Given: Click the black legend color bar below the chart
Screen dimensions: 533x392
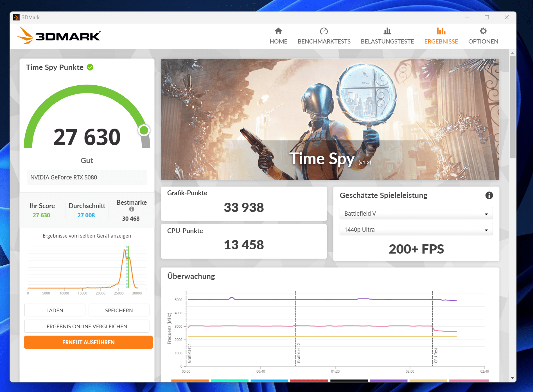Looking at the screenshot, I should point(349,380).
